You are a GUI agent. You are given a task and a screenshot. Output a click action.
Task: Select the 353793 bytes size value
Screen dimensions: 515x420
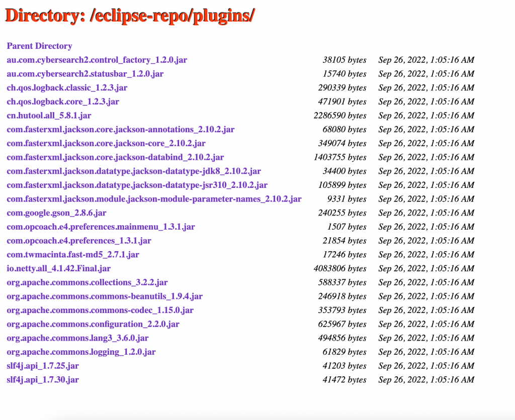click(342, 310)
